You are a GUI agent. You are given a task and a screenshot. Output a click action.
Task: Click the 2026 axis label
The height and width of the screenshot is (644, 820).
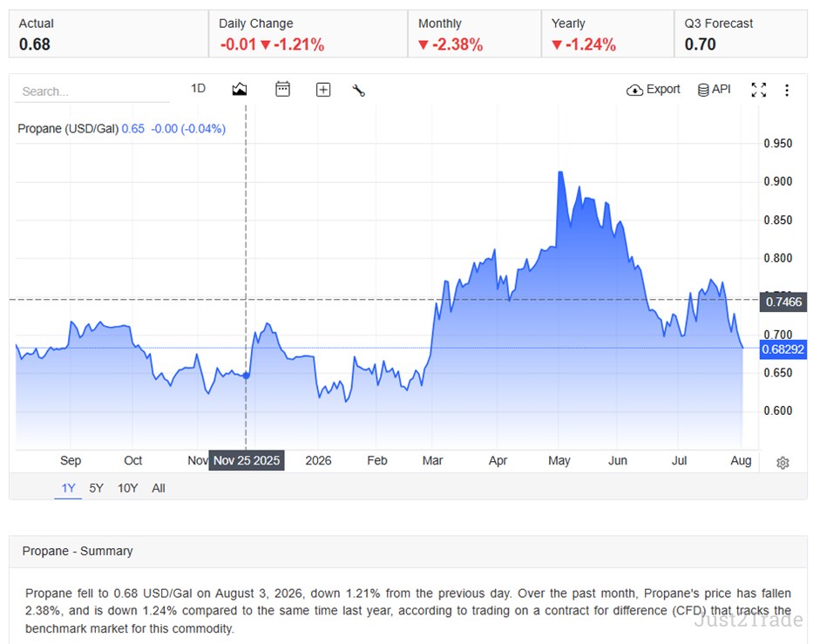tap(318, 460)
